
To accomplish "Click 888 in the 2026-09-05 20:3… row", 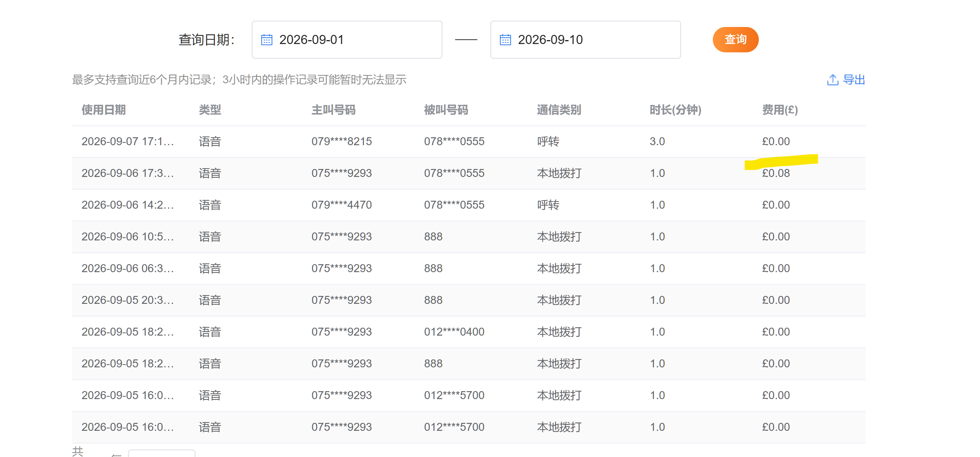I will click(433, 300).
